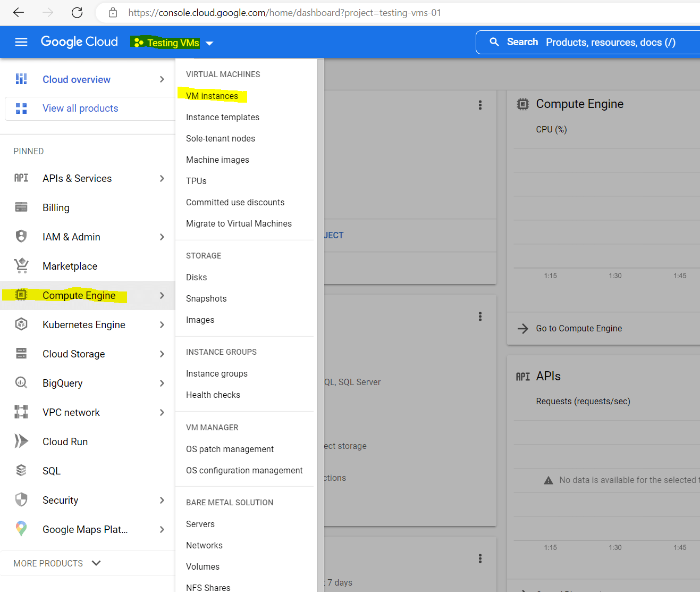Click the browser forward arrow
Image resolution: width=700 pixels, height=592 pixels.
pyautogui.click(x=48, y=12)
